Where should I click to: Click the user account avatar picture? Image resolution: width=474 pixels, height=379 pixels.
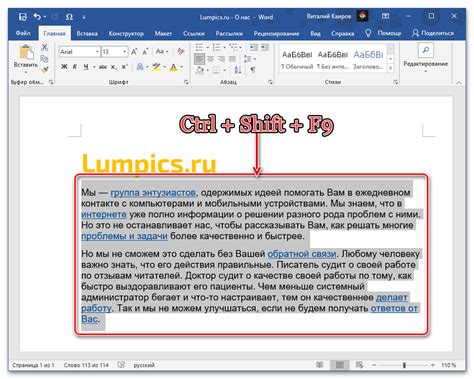pyautogui.click(x=362, y=16)
